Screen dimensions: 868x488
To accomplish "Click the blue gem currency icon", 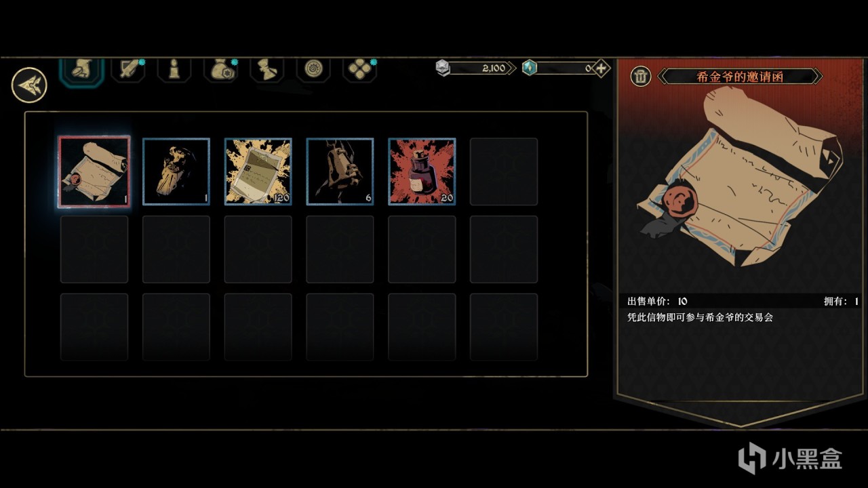I will point(530,68).
